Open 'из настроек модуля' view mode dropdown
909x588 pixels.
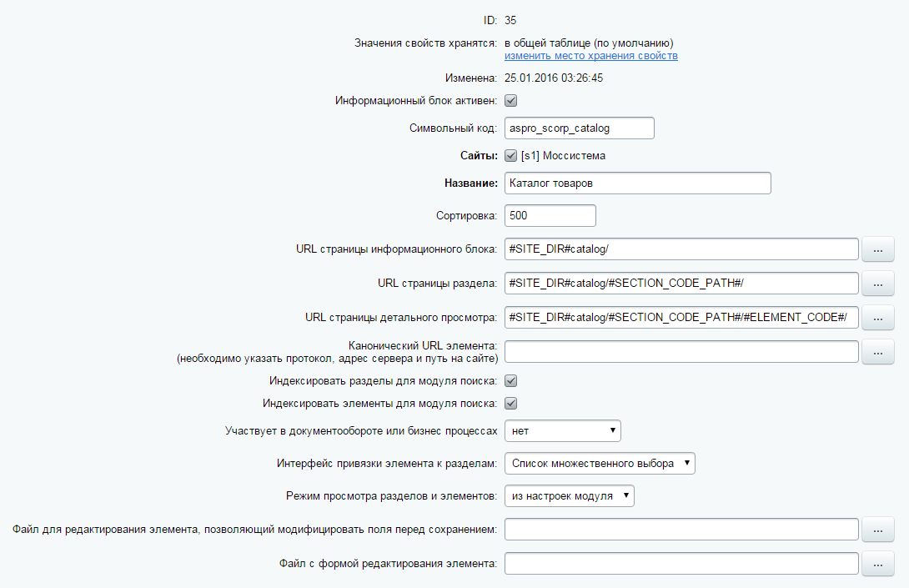coord(569,496)
